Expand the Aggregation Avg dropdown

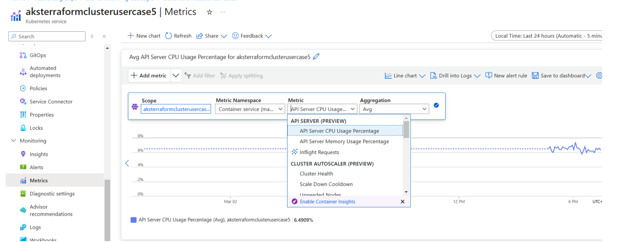coord(394,109)
